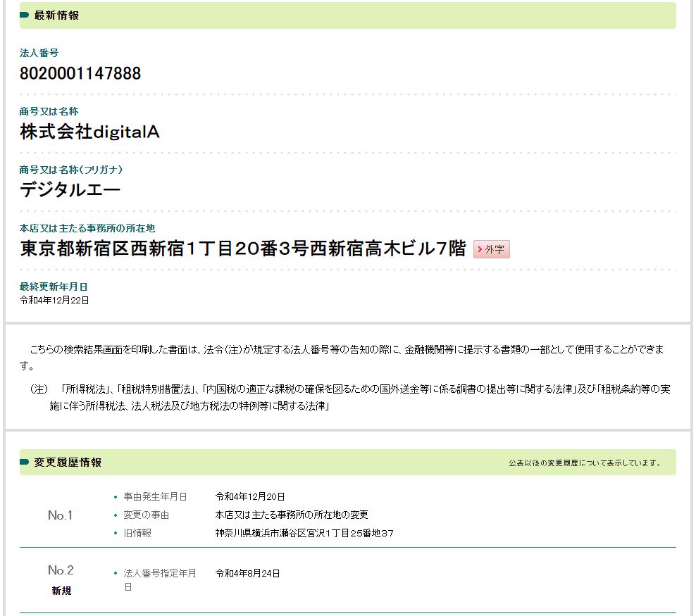Click the change reason text for No.1
The width and height of the screenshot is (696, 616).
pos(292,515)
